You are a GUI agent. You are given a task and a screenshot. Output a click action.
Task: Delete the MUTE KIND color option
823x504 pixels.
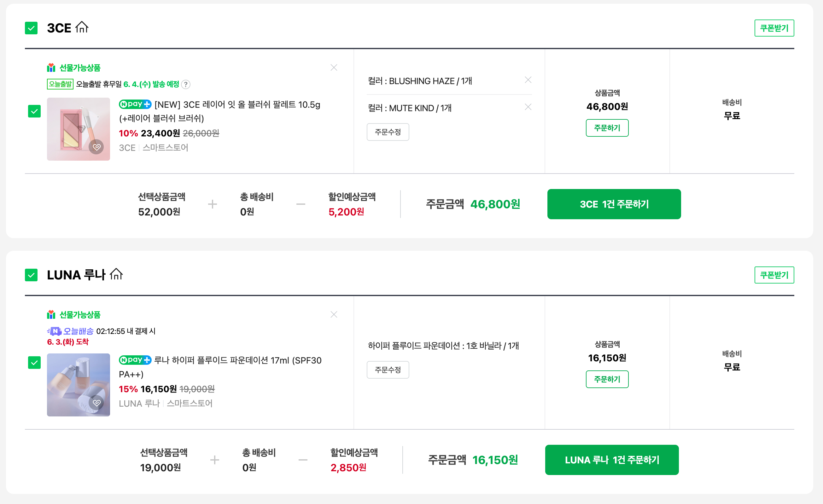tap(528, 107)
